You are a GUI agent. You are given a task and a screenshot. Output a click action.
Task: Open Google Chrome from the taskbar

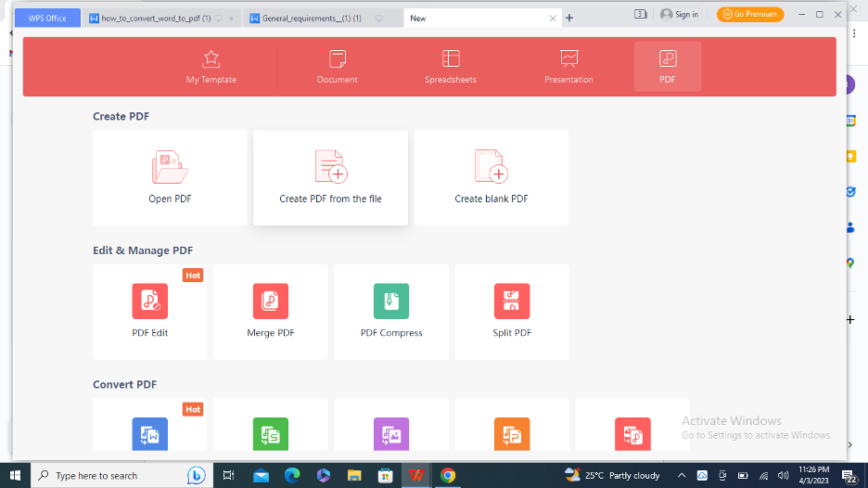pyautogui.click(x=448, y=475)
